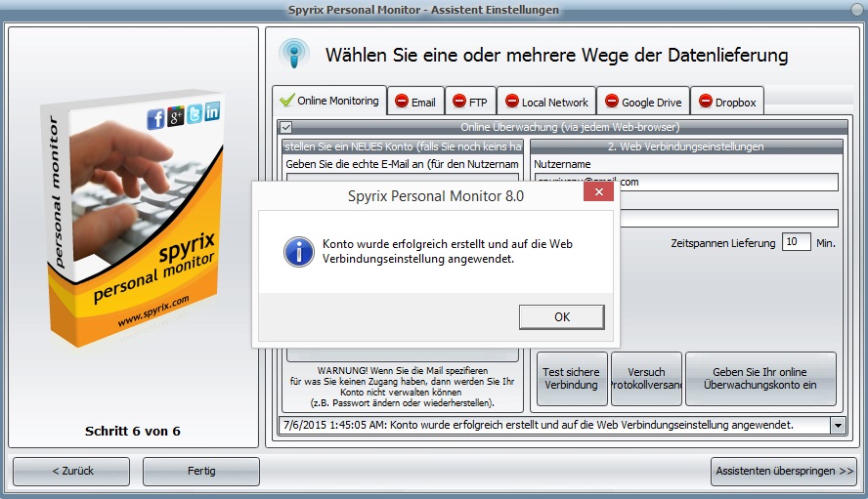
Task: Click the status log message text
Action: click(x=538, y=425)
